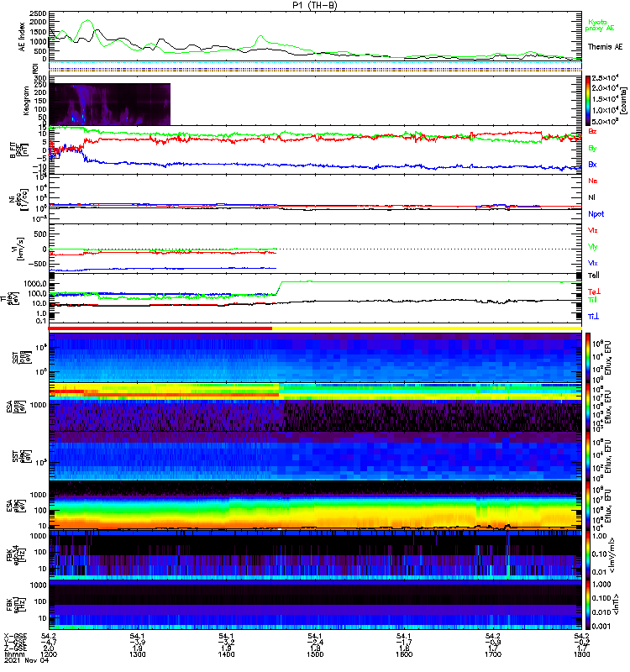This screenshot has width=630, height=672.
Task: Click the red Te perpendicular legend label
Action: [594, 291]
